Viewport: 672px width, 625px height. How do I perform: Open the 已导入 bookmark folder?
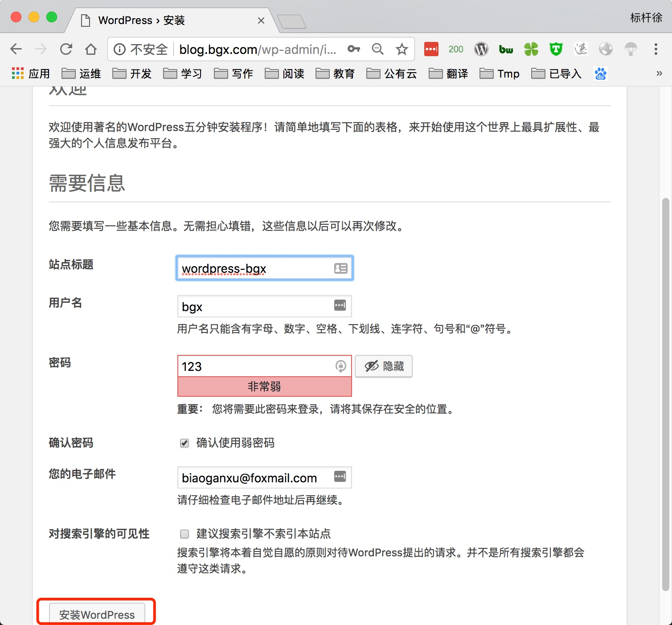point(557,74)
